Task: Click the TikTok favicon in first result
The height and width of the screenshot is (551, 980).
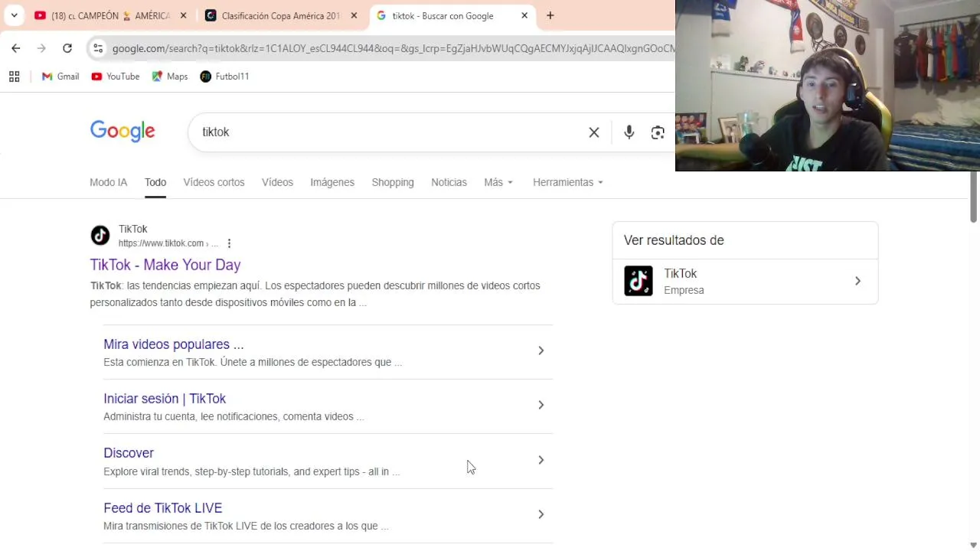Action: (100, 236)
